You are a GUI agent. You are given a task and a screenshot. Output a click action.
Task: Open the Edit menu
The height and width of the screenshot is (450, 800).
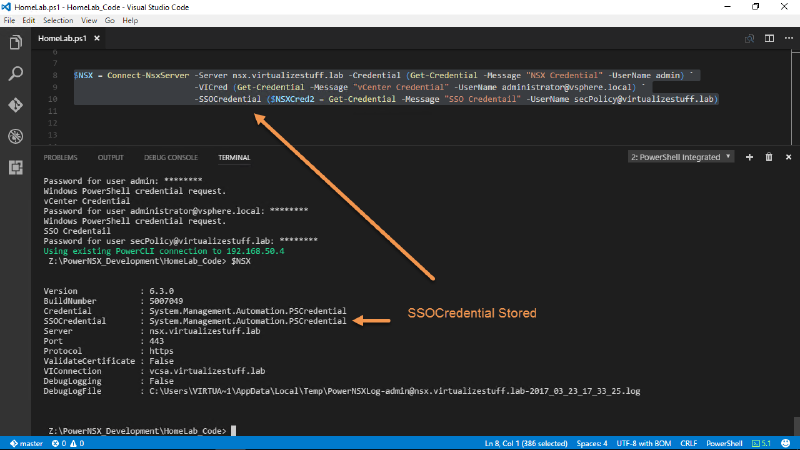click(29, 20)
